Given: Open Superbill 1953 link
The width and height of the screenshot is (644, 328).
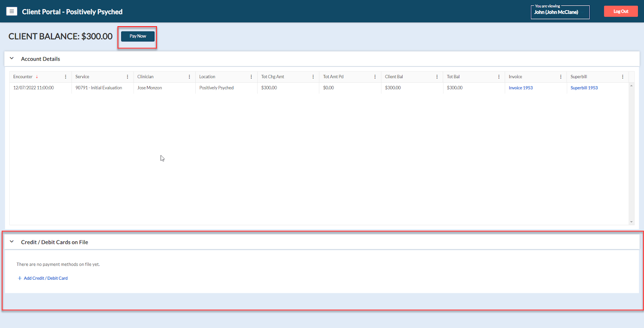Looking at the screenshot, I should point(584,88).
